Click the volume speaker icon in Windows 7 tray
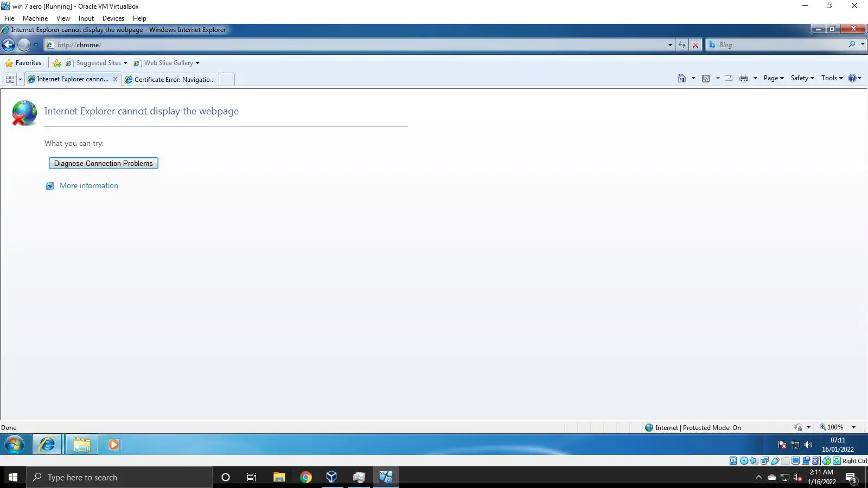 click(x=808, y=445)
